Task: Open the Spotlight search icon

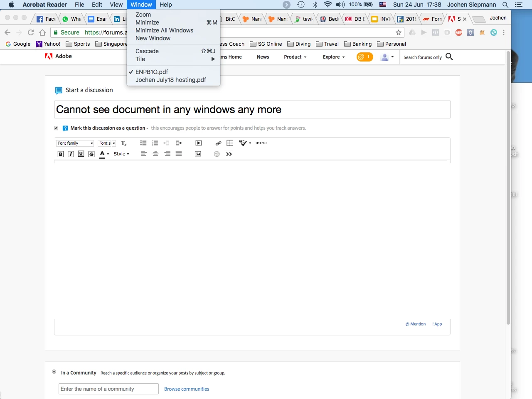Action: [505, 5]
